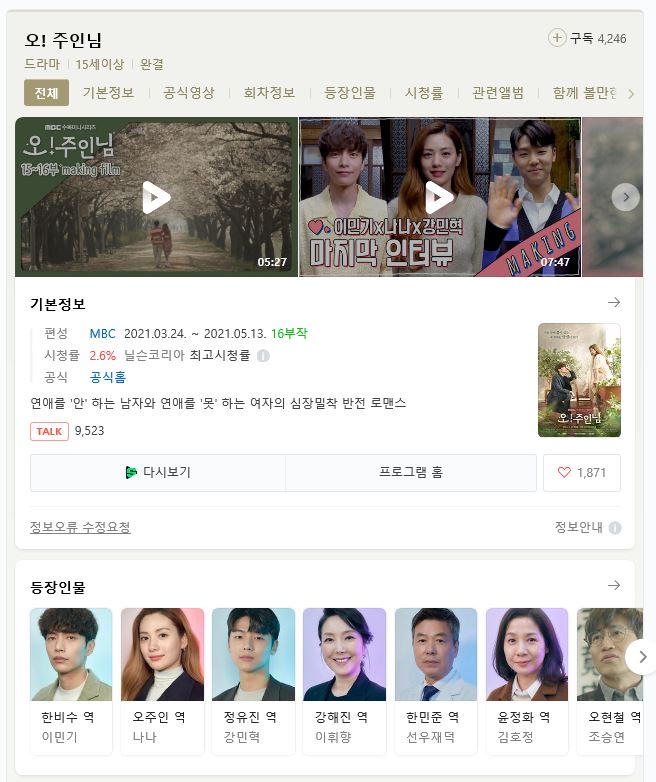Click the 정보오류 수정요청 link

(80, 527)
